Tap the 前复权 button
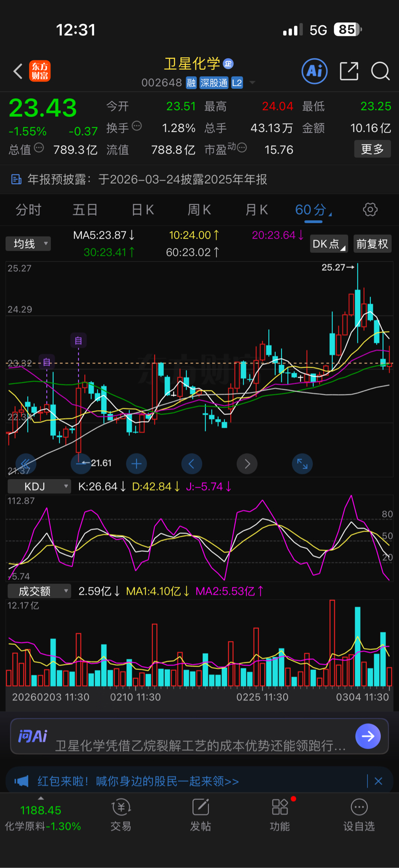The image size is (399, 868). (x=372, y=244)
